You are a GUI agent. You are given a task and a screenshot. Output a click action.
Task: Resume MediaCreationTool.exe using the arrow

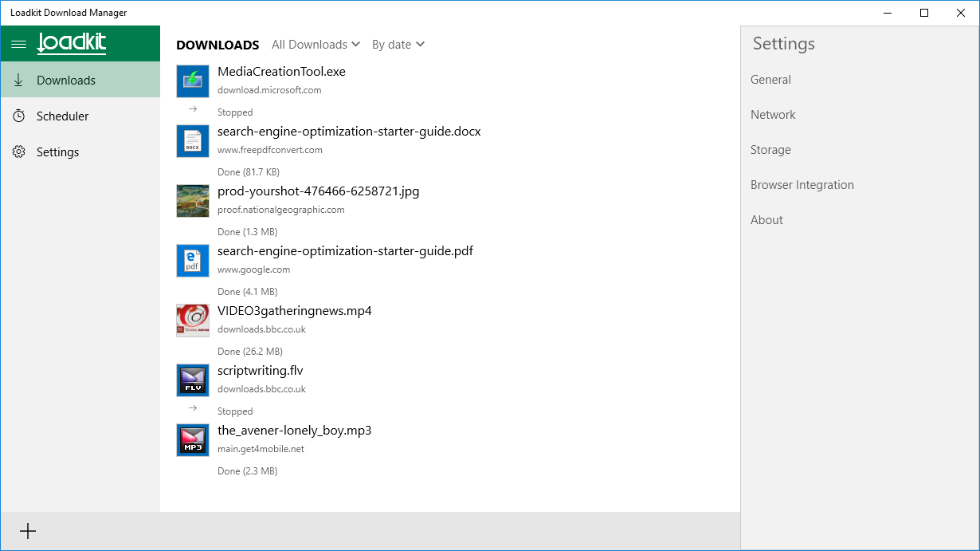point(193,109)
